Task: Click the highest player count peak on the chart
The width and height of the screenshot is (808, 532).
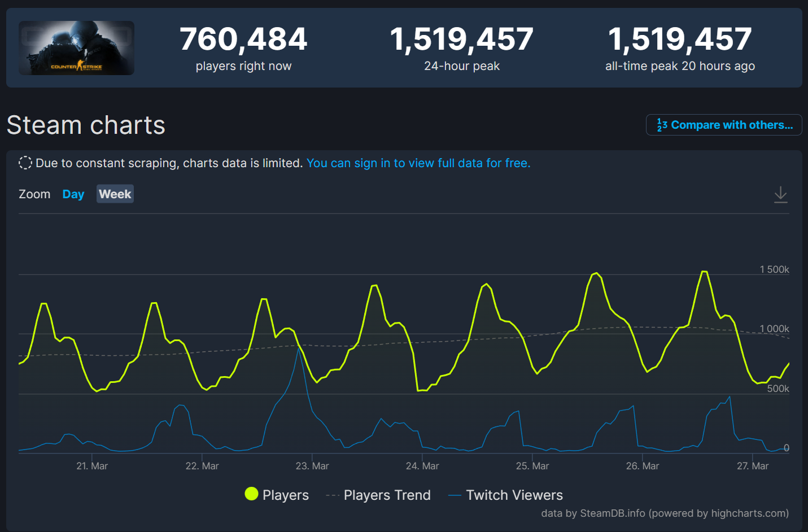Action: 704,272
